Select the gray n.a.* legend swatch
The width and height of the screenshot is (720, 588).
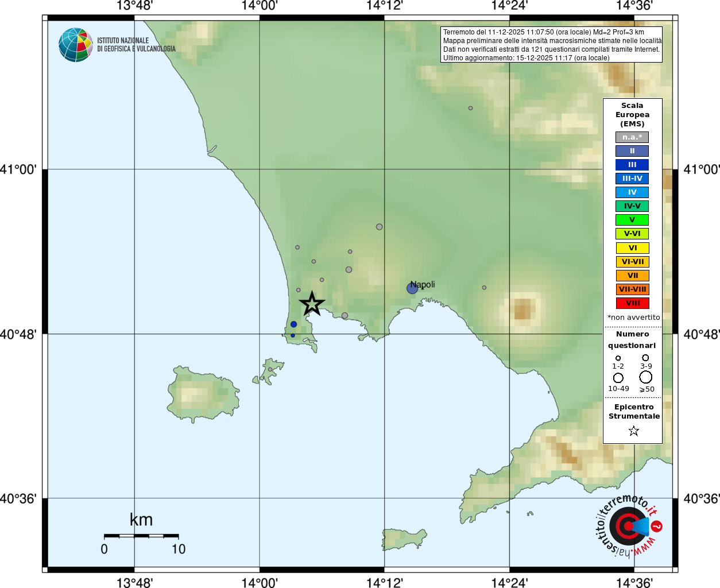[632, 137]
